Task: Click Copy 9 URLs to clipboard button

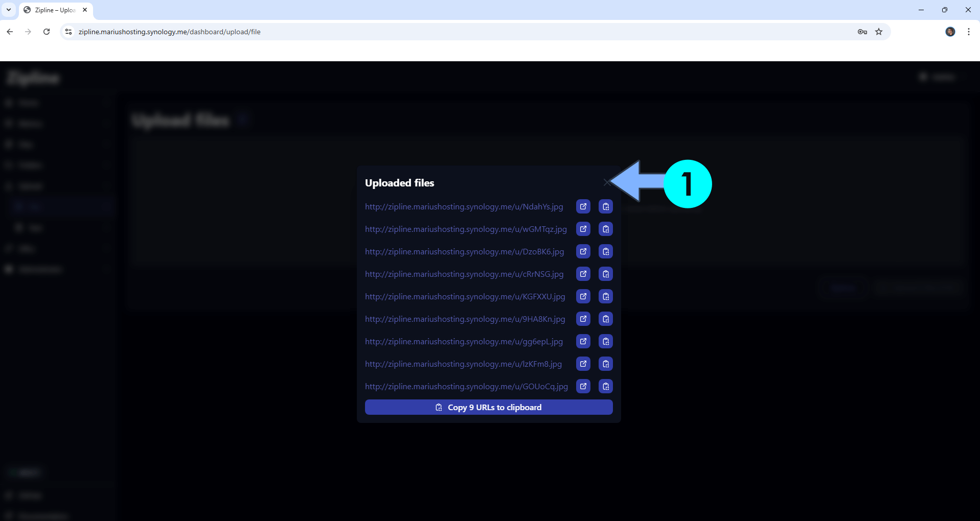Action: click(489, 407)
